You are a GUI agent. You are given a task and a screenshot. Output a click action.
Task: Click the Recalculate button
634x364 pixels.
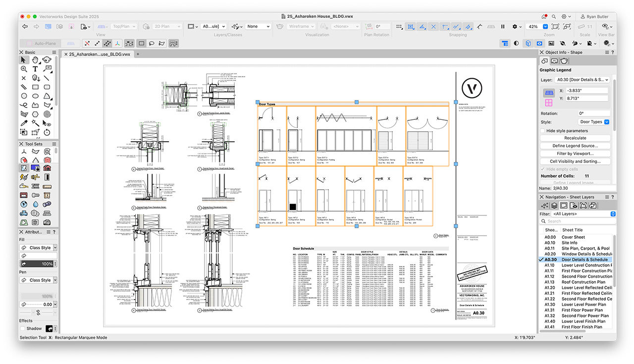tap(575, 138)
